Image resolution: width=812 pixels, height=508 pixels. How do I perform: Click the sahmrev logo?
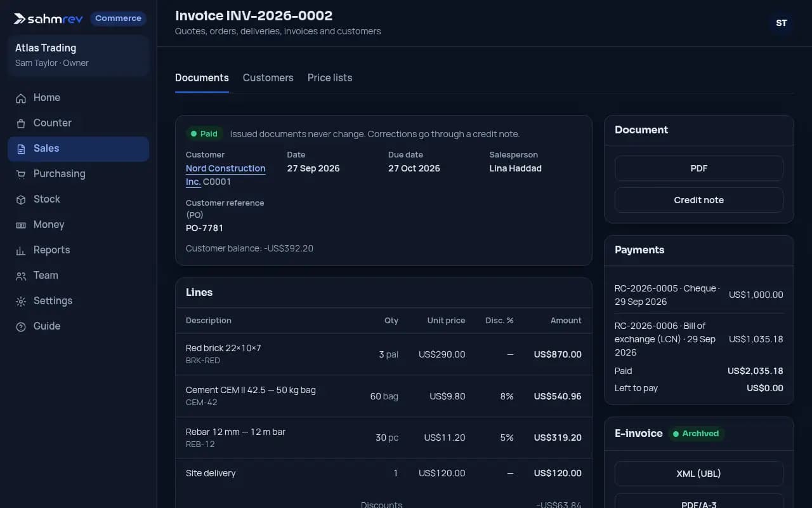(x=48, y=18)
